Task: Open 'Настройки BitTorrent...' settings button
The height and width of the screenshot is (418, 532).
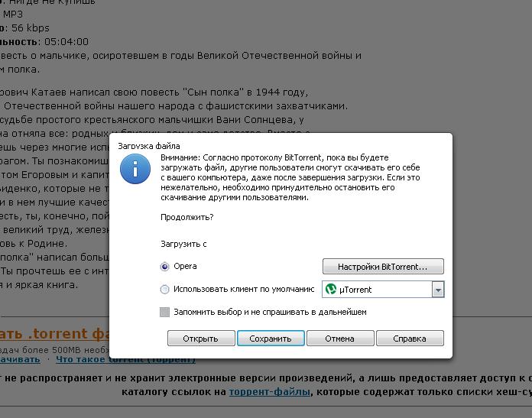Action: tap(383, 267)
